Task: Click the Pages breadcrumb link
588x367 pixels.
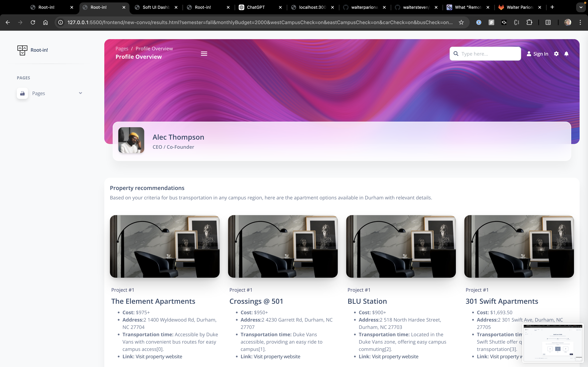Action: click(x=122, y=49)
